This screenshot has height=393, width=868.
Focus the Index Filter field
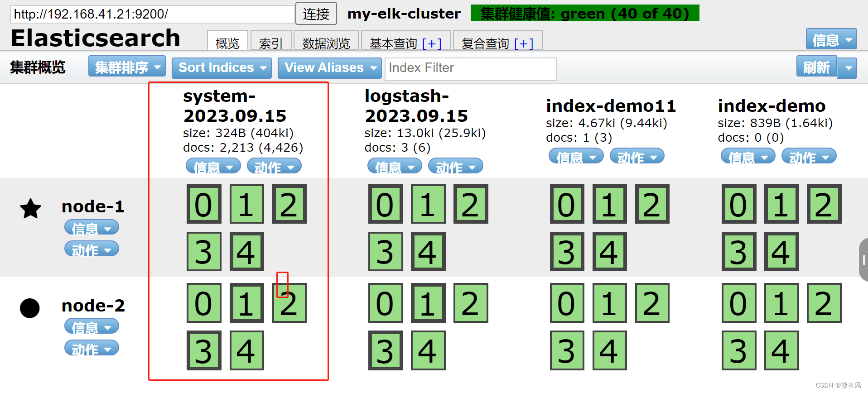471,69
